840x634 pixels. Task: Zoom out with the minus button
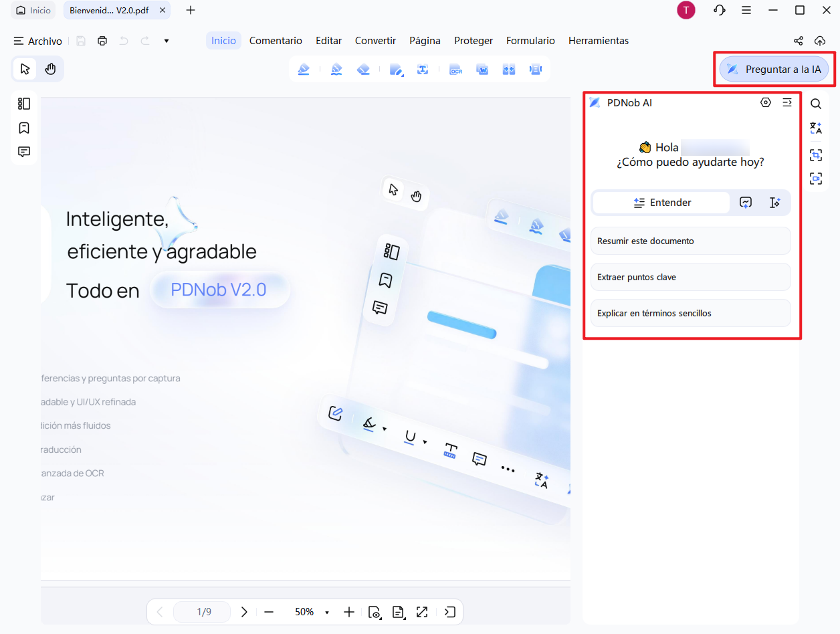tap(269, 612)
